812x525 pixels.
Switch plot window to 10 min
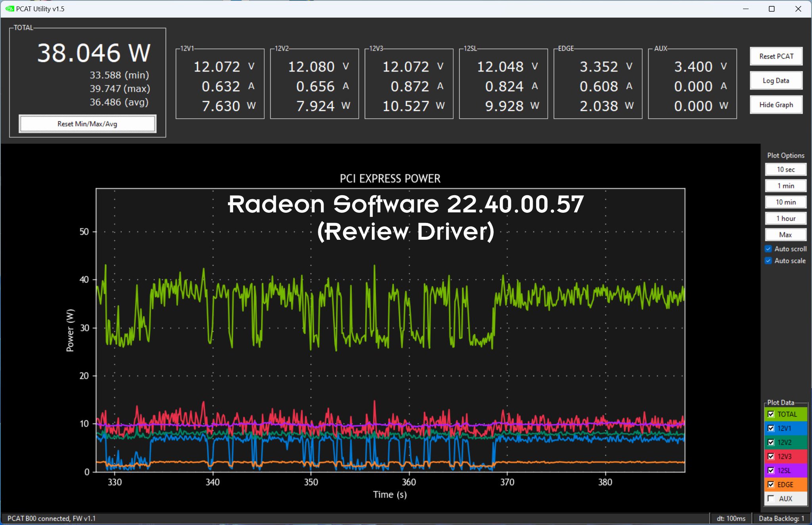[785, 202]
